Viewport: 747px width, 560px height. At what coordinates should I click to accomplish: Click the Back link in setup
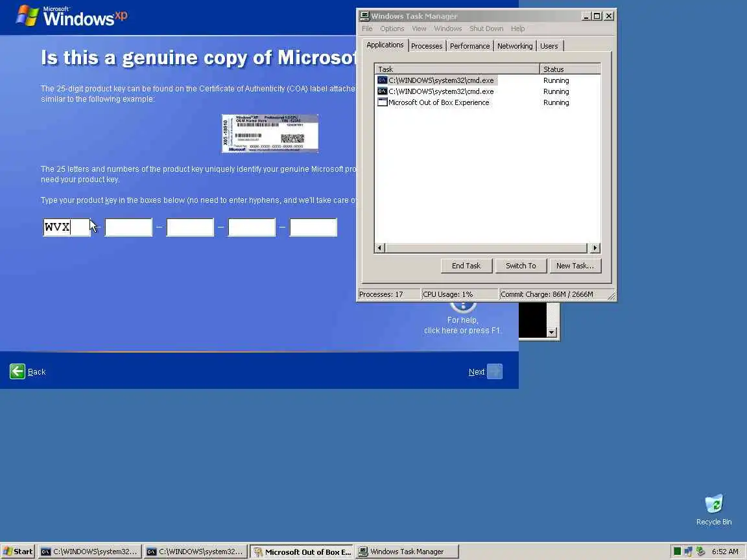pyautogui.click(x=37, y=372)
